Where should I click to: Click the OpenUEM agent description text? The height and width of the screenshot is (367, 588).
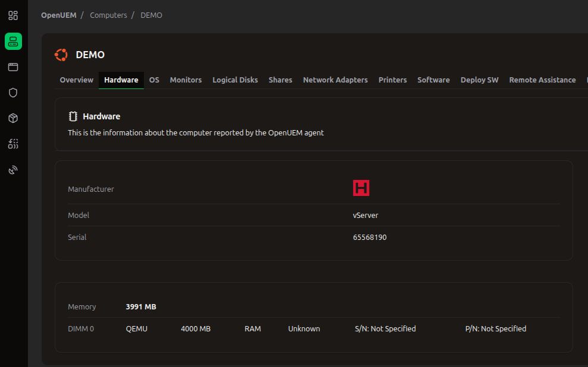(x=196, y=133)
